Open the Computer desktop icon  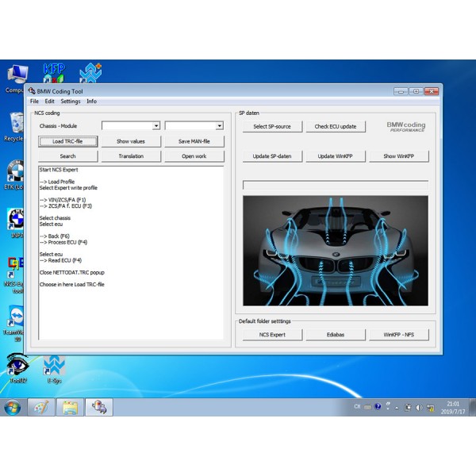(16, 79)
